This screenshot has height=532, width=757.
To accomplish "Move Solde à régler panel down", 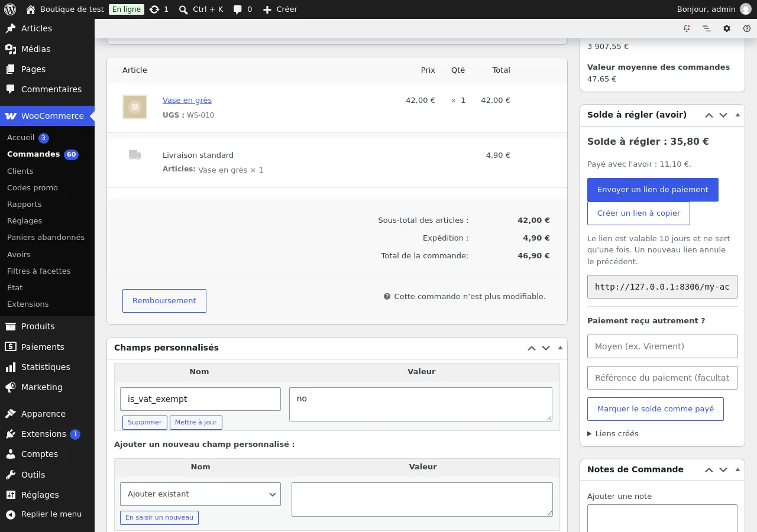I will click(723, 115).
